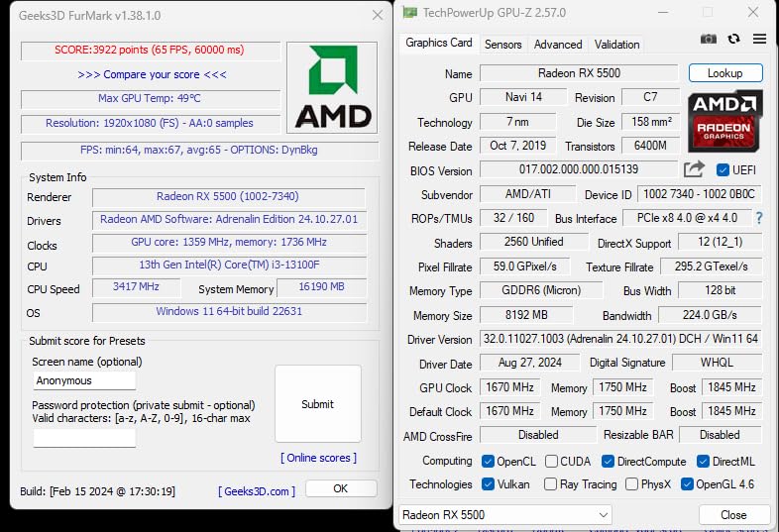Click the Submit button in FurMark

tap(318, 404)
